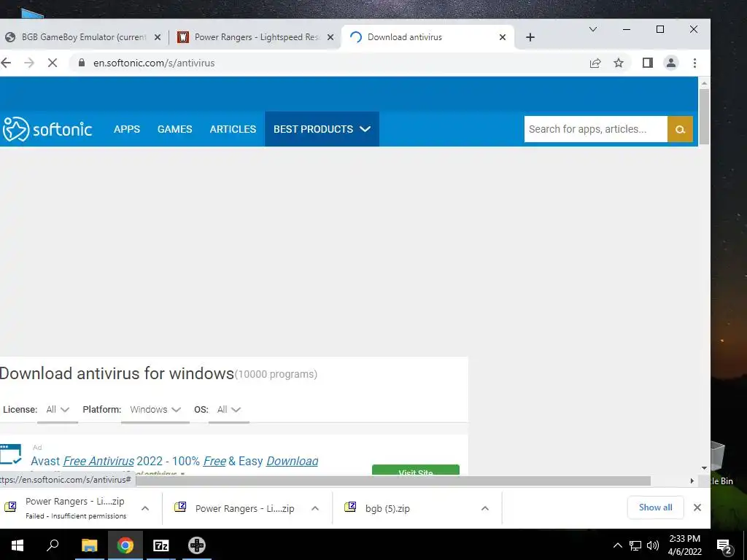Screen dimensions: 747x560
Task: Open the Platform Windows dropdown
Action: (x=155, y=410)
